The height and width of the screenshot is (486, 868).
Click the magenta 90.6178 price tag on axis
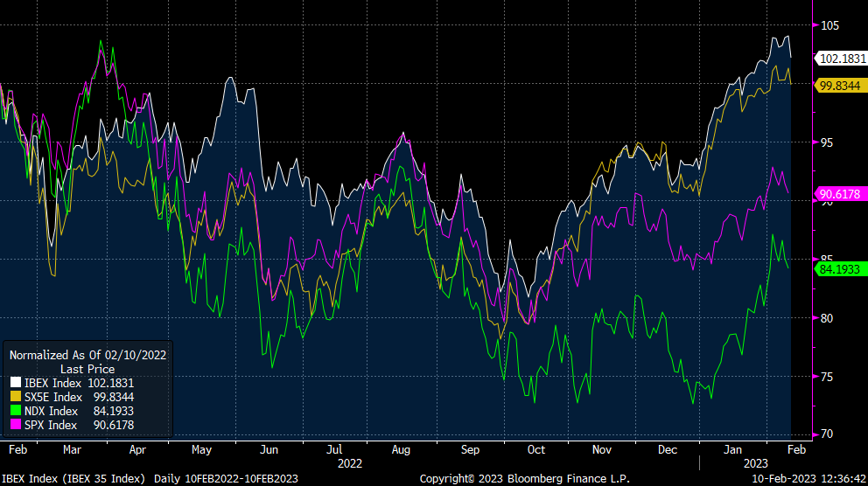point(840,193)
